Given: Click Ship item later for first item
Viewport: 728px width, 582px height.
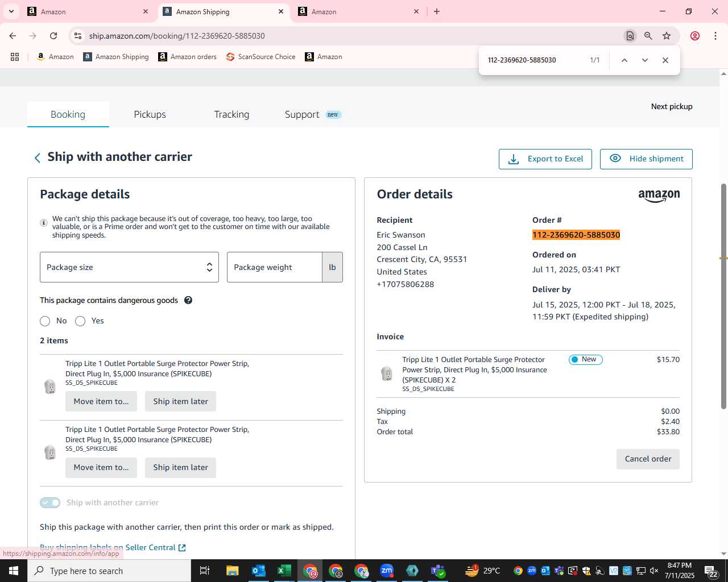Looking at the screenshot, I should coord(180,401).
